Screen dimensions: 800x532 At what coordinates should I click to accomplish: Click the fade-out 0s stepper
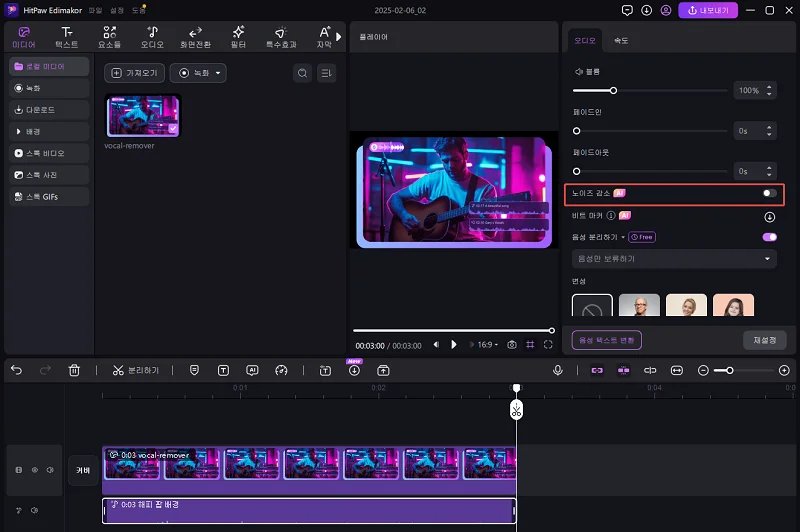point(769,171)
